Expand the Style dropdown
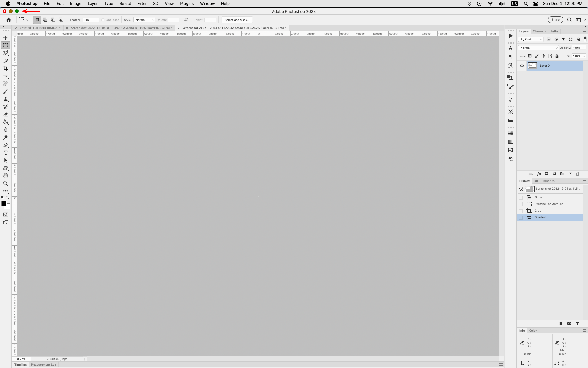588x368 pixels. [144, 20]
